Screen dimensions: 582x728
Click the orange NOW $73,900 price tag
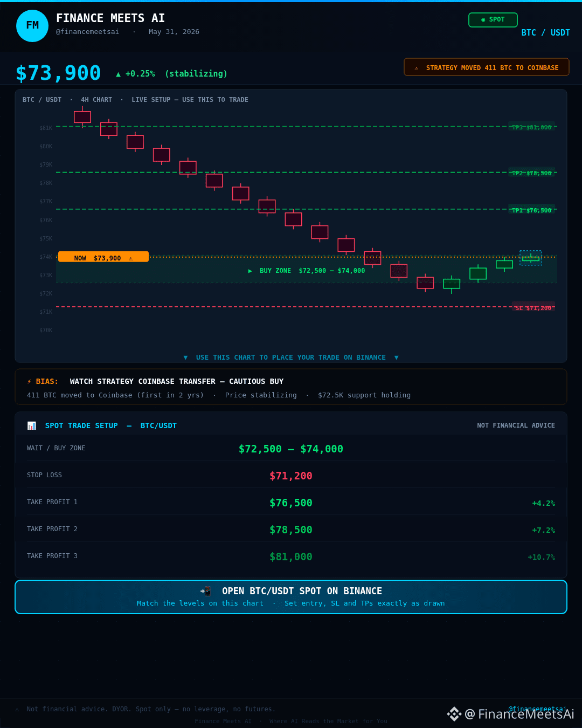click(103, 257)
